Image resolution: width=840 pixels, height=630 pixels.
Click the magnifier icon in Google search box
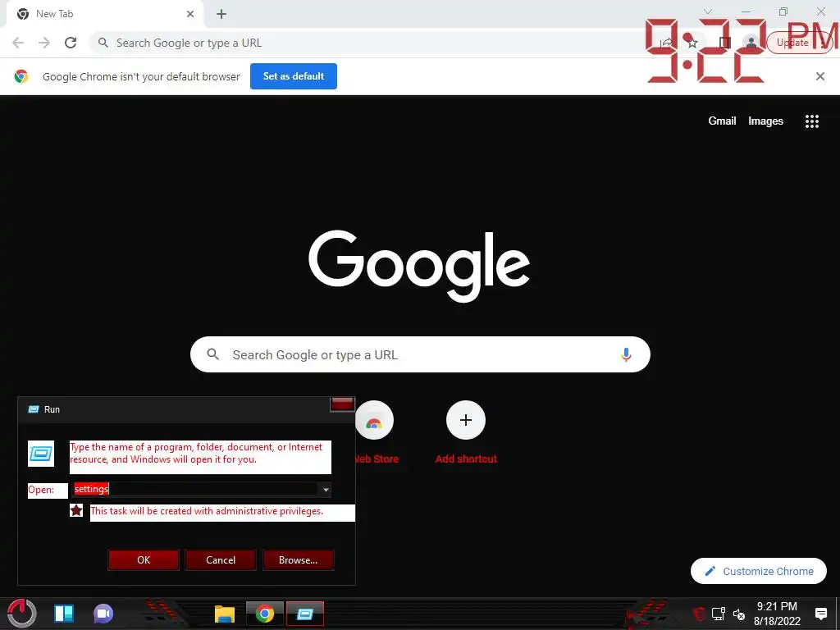coord(213,354)
